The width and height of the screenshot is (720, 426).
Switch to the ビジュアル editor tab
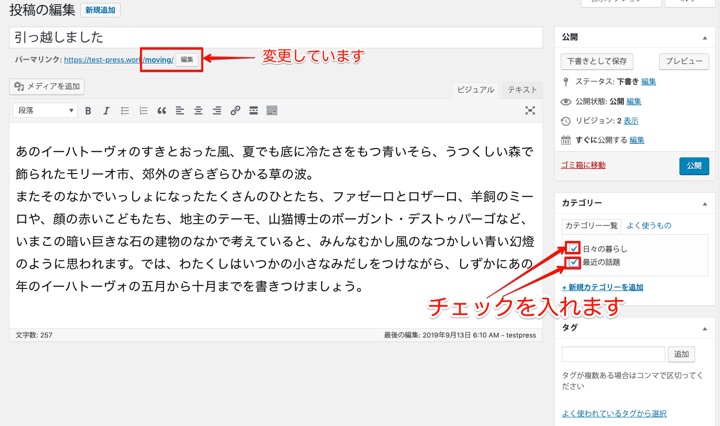pos(476,90)
